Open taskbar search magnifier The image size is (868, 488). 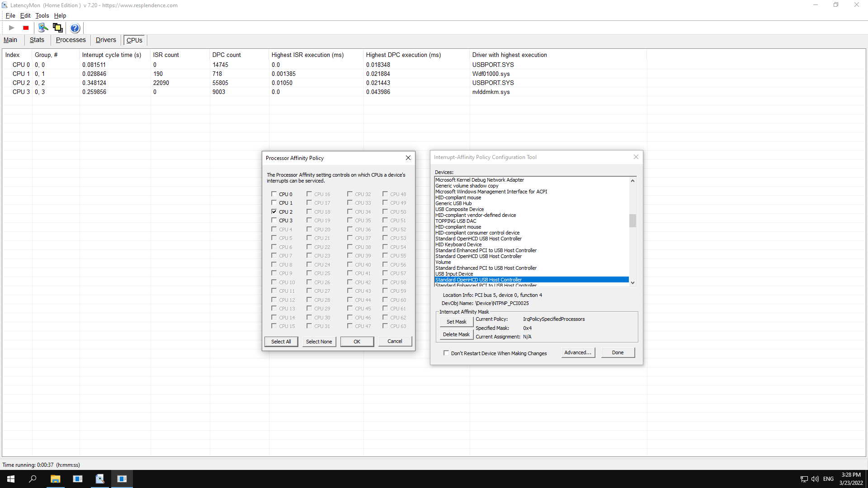33,479
